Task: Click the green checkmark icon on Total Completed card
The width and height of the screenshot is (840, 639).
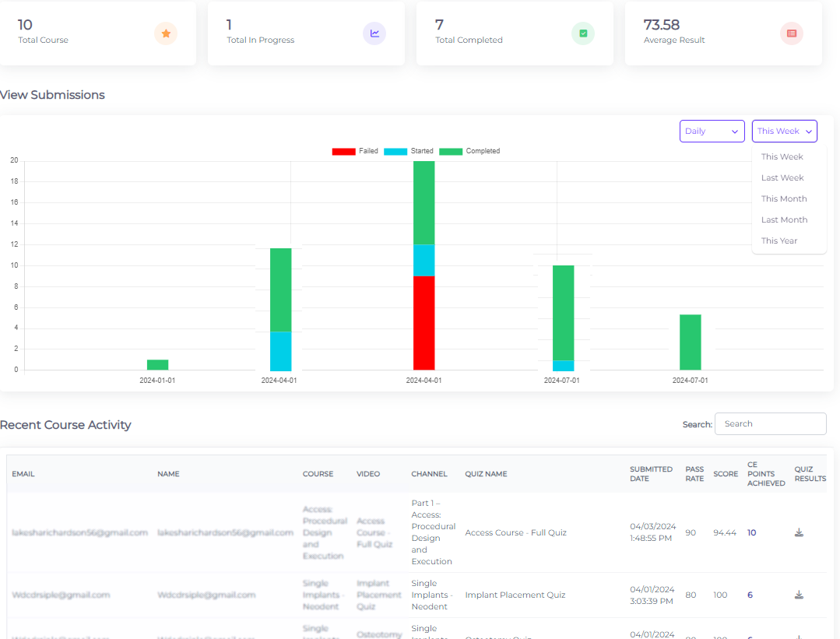Action: [x=583, y=33]
